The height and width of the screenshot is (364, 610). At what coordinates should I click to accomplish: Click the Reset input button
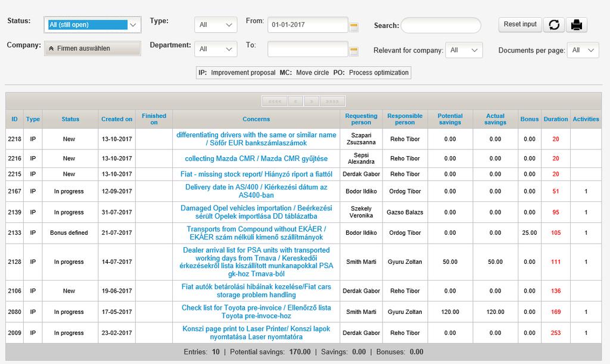click(x=519, y=24)
